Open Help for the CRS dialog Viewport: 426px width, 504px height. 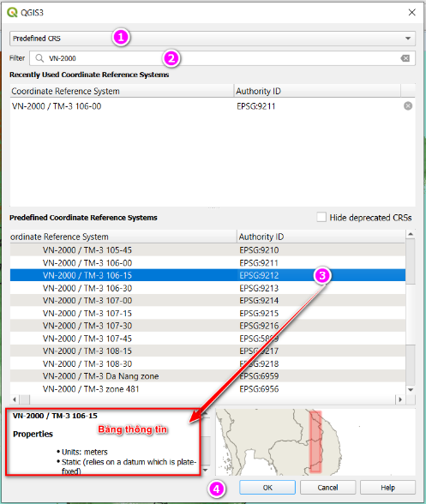387,488
